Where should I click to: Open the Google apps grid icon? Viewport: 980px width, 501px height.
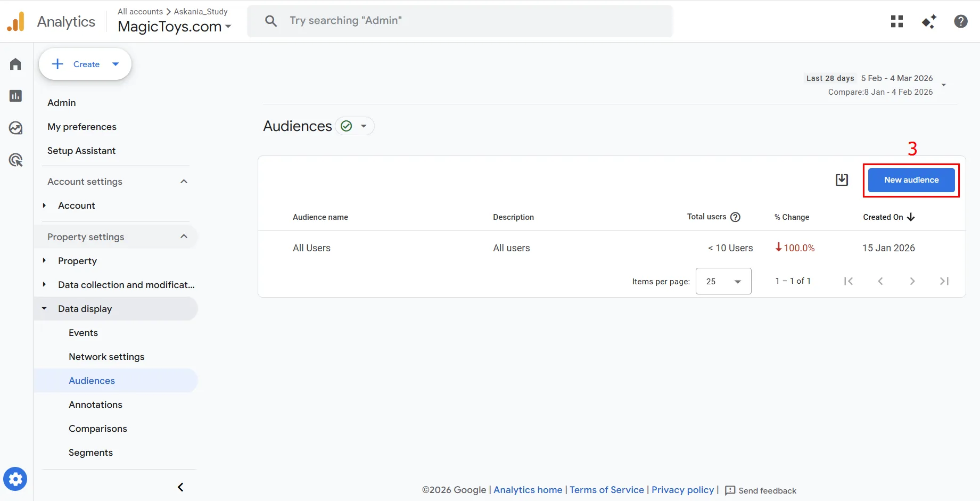tap(897, 21)
